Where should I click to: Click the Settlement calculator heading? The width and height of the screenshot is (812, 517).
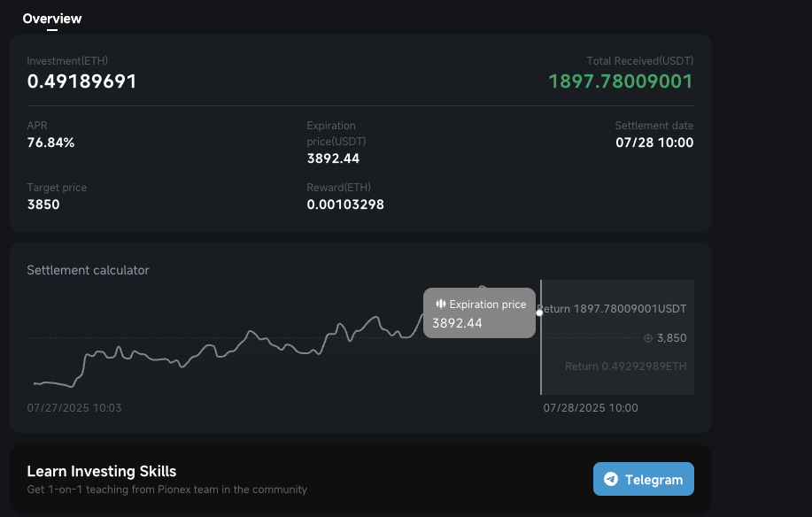(x=88, y=270)
